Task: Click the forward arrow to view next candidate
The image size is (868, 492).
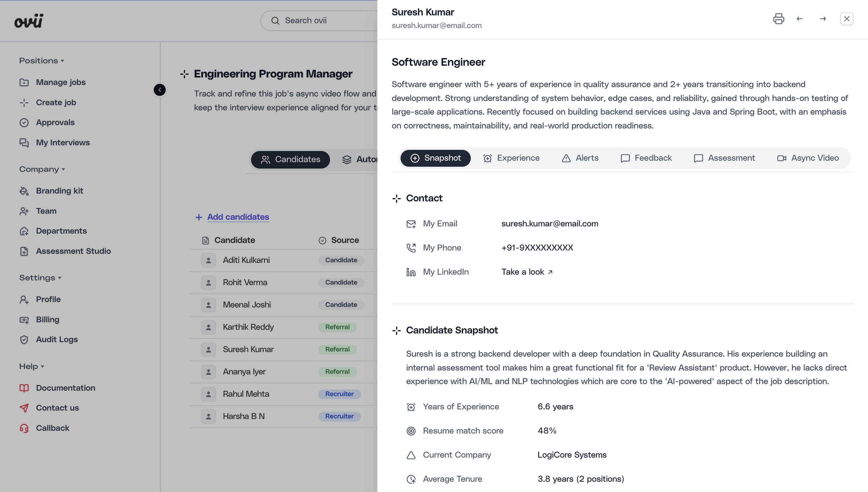Action: [823, 19]
